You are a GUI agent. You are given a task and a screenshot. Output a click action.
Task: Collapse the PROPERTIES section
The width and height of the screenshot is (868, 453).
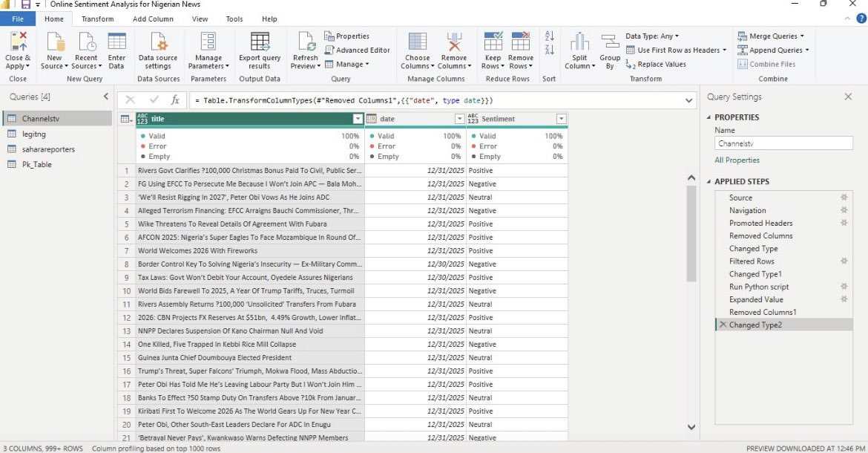click(708, 117)
